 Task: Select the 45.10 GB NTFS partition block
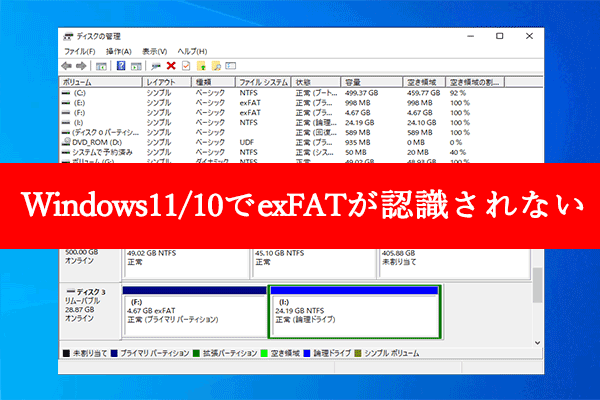pos(314,263)
